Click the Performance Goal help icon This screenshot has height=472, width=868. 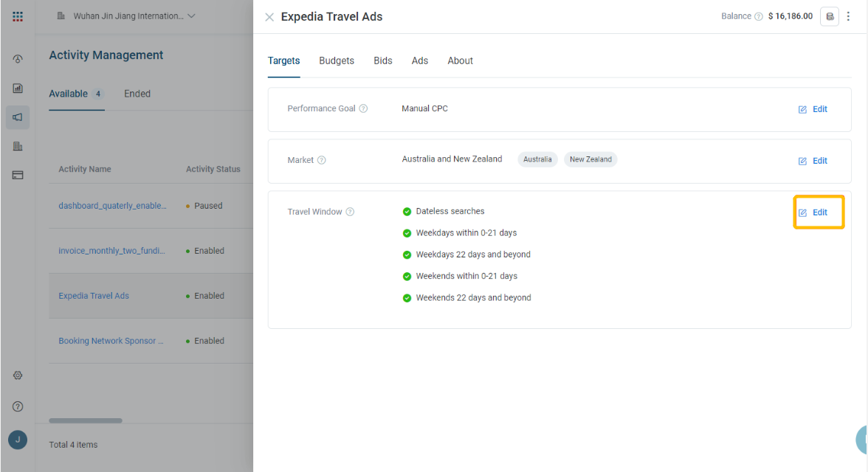[x=363, y=108]
